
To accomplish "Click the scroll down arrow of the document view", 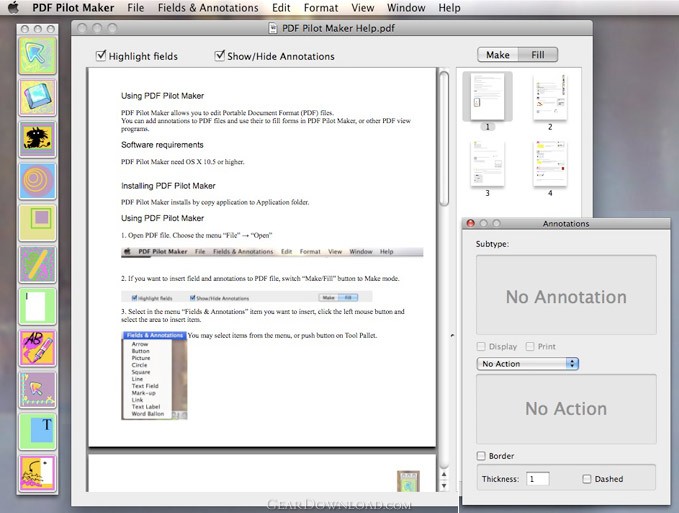I will click(x=444, y=485).
